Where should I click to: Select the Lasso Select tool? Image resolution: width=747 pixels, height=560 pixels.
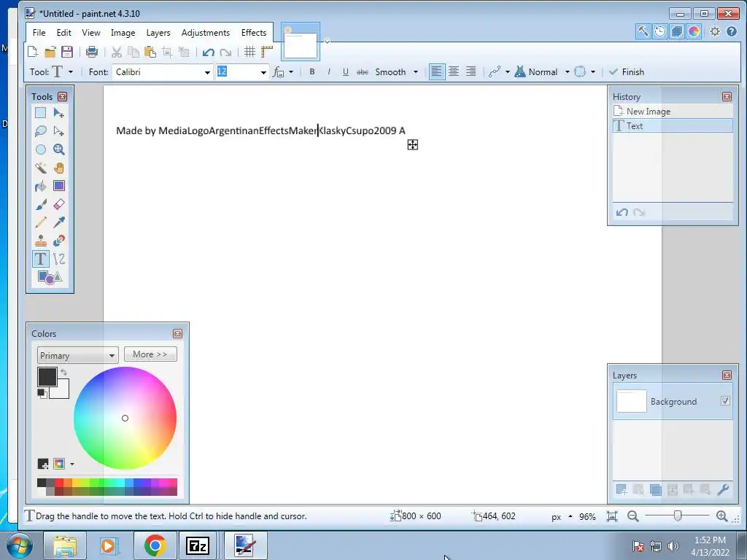[41, 131]
